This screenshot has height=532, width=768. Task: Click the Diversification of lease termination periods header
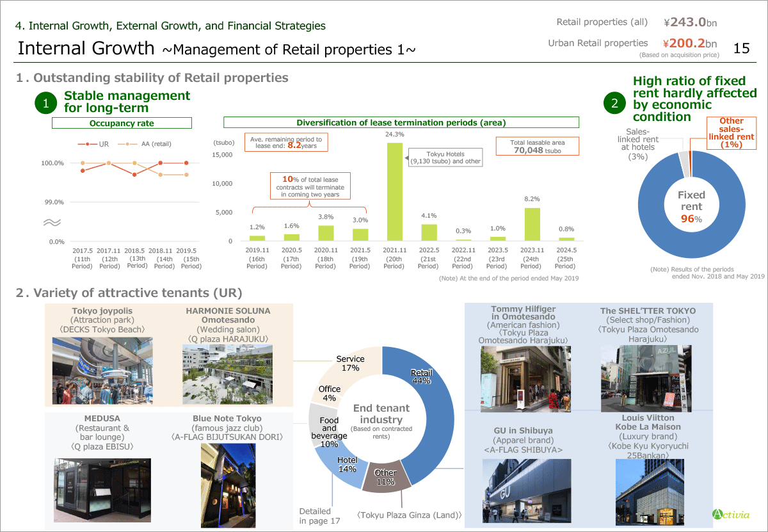coord(401,122)
